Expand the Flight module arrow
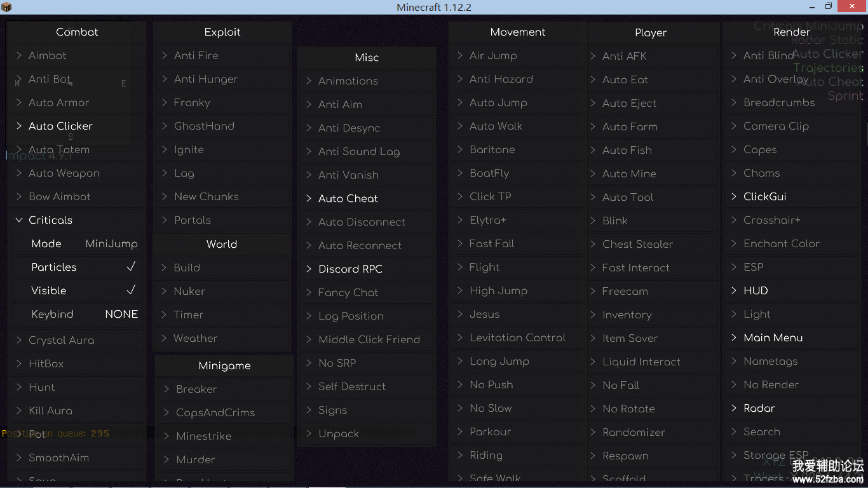The height and width of the screenshot is (488, 868). 460,267
